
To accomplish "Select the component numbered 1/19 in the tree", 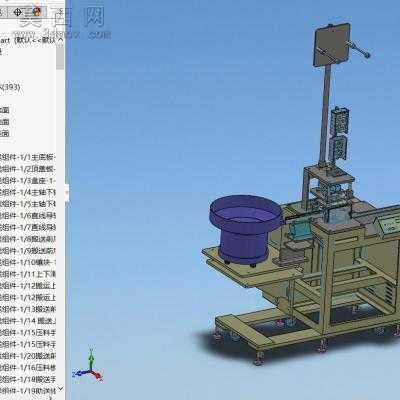I will tap(28, 391).
